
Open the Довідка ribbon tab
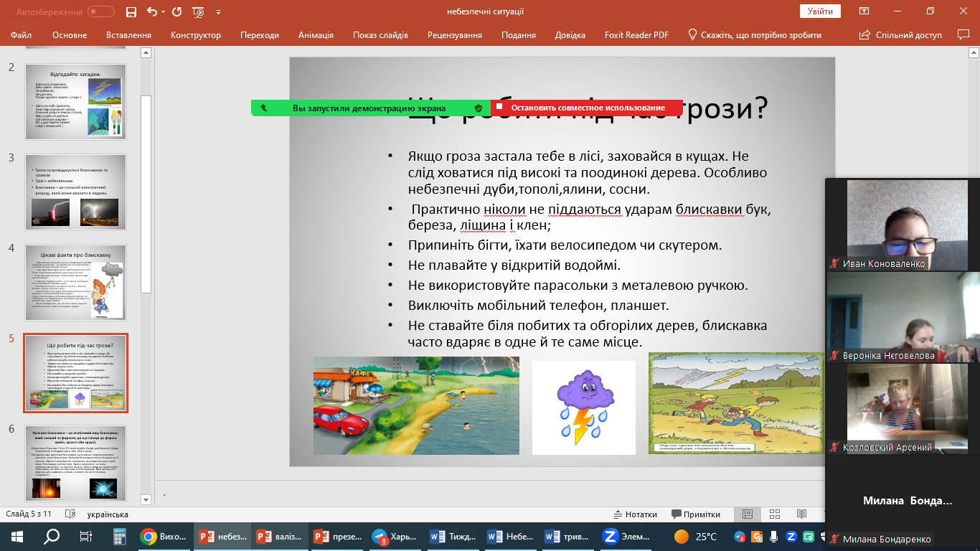(570, 35)
